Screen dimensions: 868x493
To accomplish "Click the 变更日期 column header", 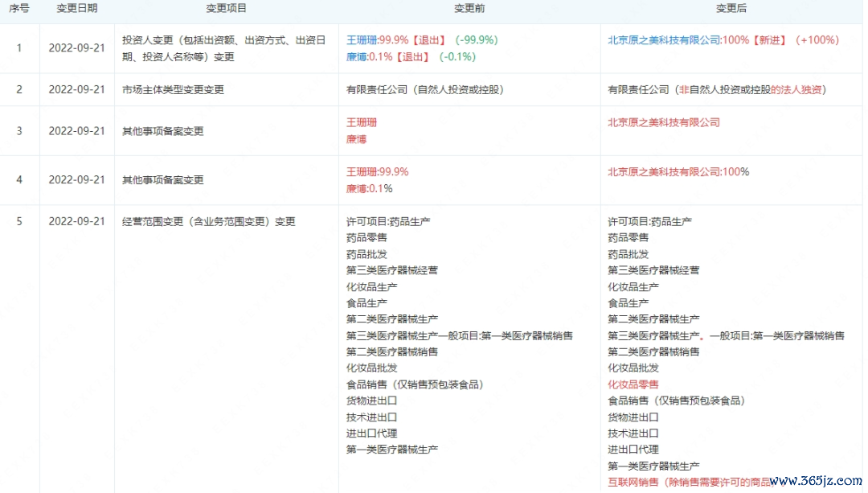I will (x=77, y=9).
